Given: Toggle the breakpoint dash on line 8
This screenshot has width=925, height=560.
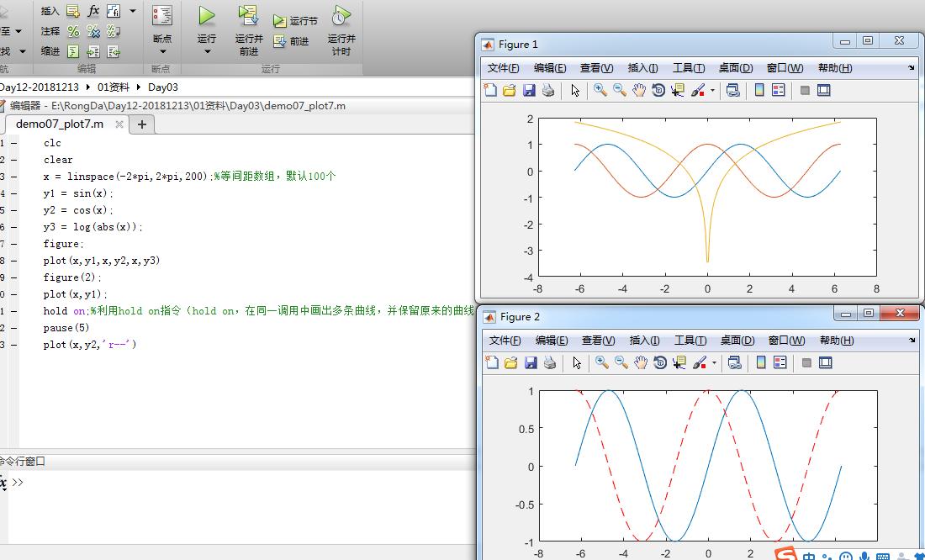Looking at the screenshot, I should pyautogui.click(x=13, y=260).
